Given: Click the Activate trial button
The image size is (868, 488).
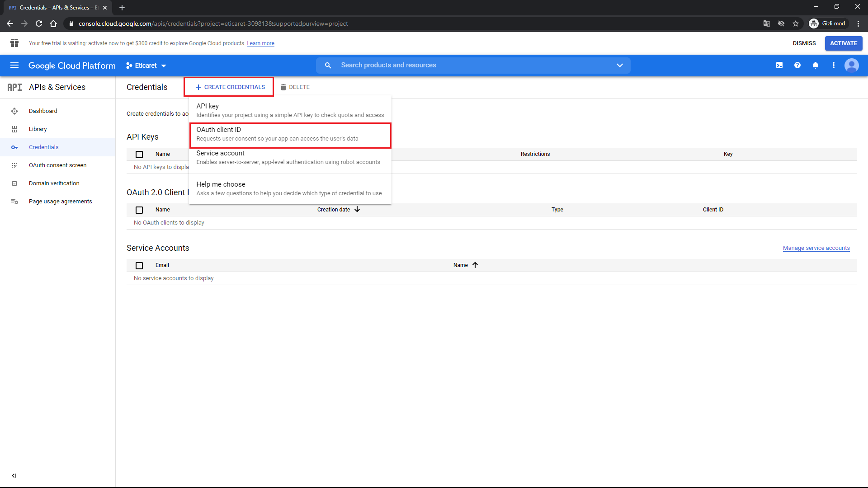Looking at the screenshot, I should pos(844,43).
